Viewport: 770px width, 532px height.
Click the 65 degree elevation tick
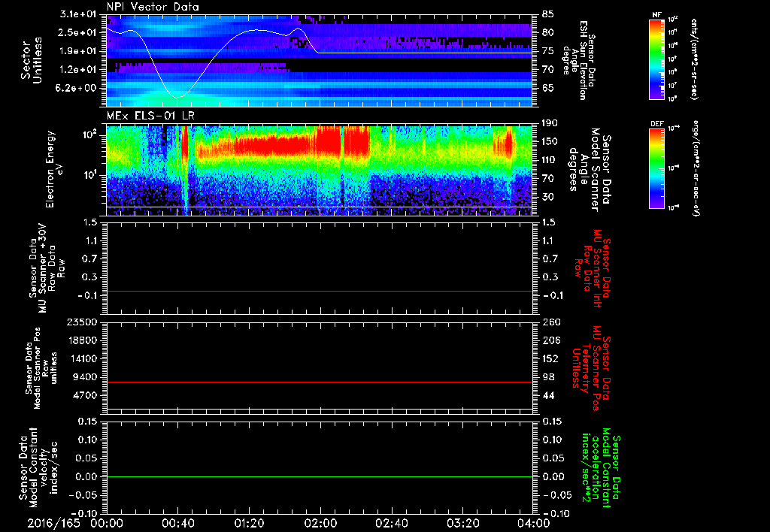click(x=547, y=88)
